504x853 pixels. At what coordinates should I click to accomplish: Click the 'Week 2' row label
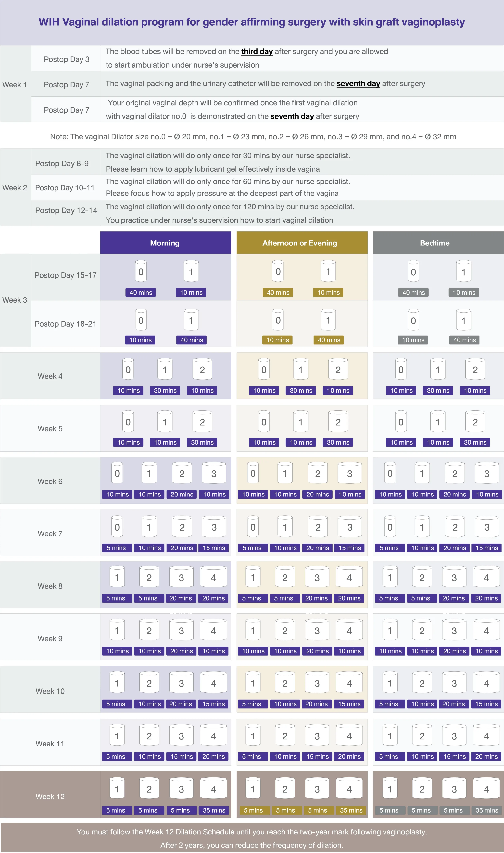(x=15, y=187)
